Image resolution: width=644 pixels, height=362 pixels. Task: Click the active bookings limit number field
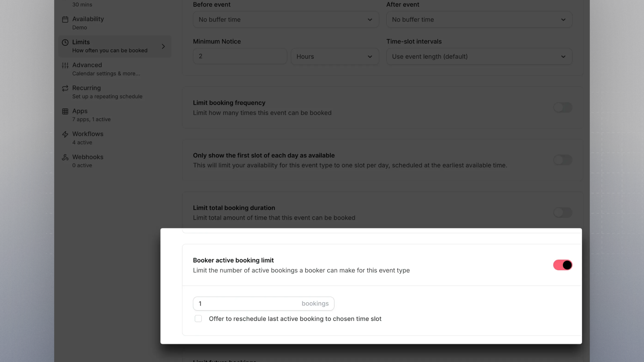pos(247,304)
